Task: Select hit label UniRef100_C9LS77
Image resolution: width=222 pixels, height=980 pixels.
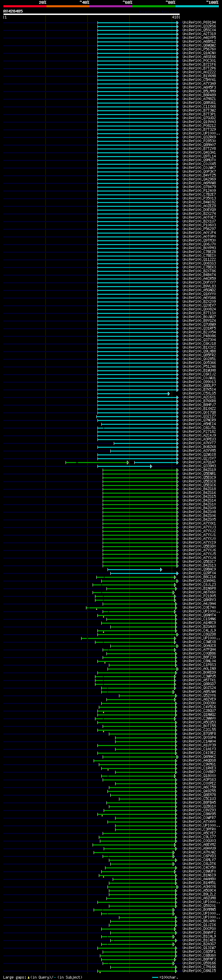Action: tap(199, 837)
